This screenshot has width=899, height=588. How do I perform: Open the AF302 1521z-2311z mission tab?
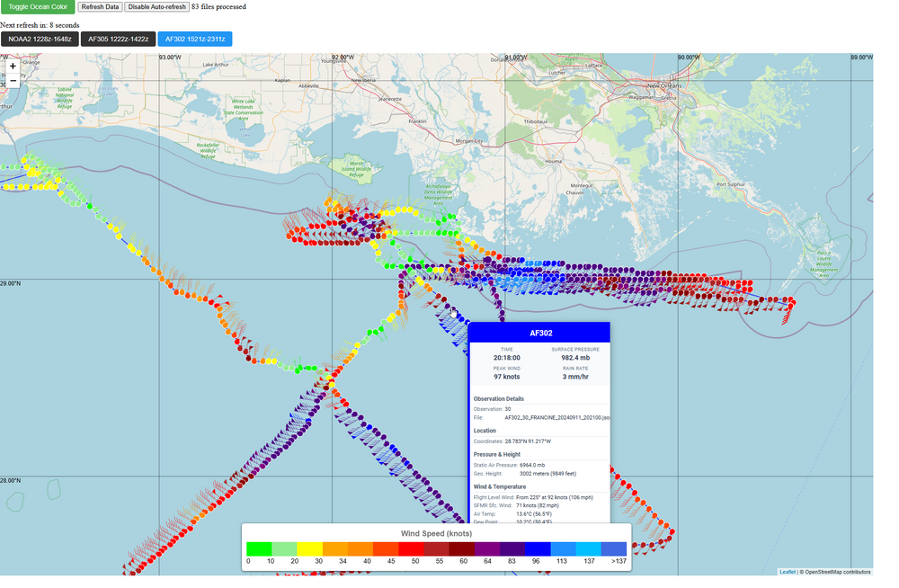[194, 40]
